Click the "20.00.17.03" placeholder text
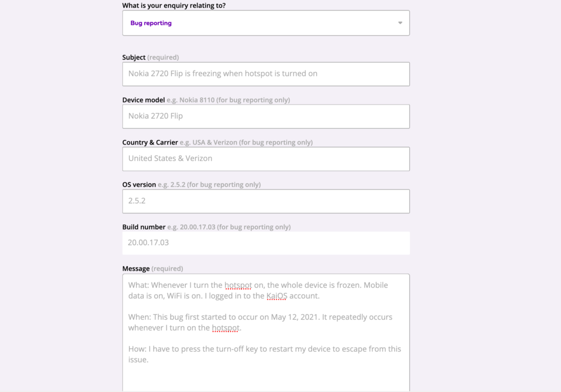This screenshot has width=561, height=392. click(148, 243)
